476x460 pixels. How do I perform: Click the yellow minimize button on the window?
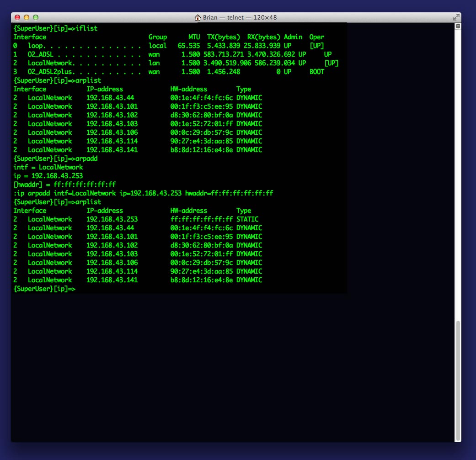pyautogui.click(x=27, y=16)
